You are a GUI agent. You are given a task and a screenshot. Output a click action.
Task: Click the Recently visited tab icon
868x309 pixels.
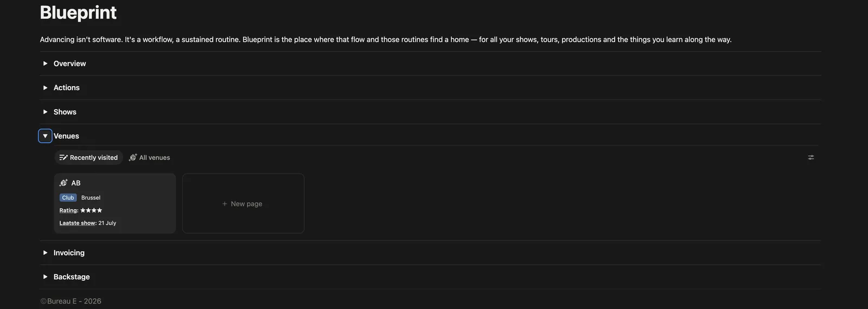click(63, 158)
